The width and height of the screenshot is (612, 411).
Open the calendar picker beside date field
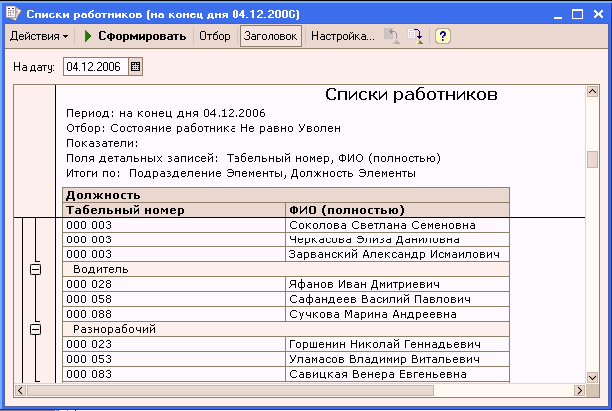tap(136, 67)
